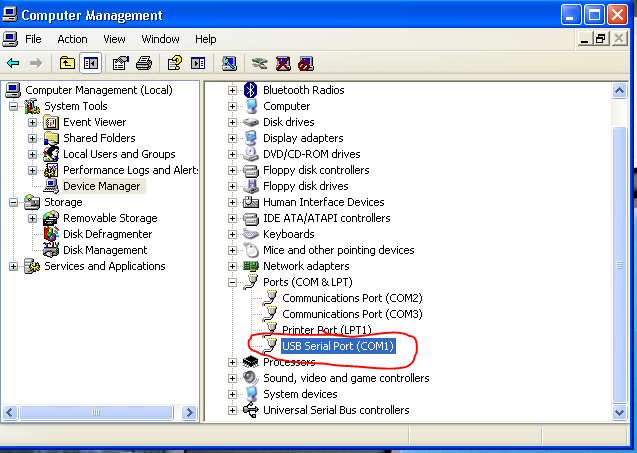Screen dimensions: 637x453
Task: Select Communications Port (COM3)
Action: (x=352, y=314)
